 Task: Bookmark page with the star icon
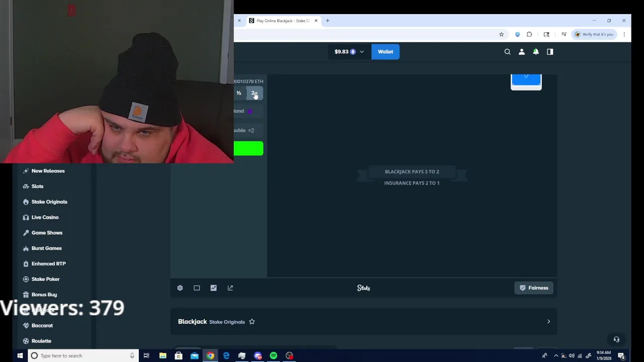(x=501, y=34)
